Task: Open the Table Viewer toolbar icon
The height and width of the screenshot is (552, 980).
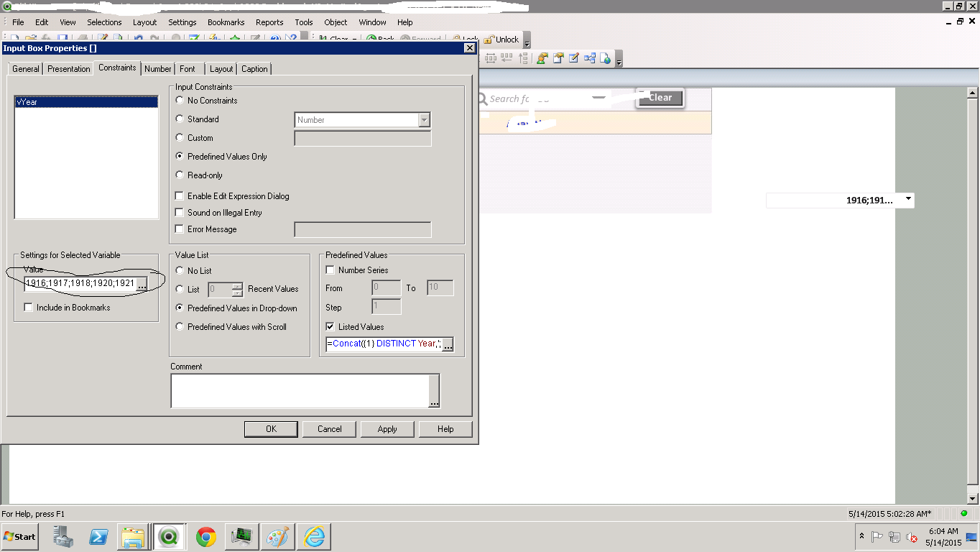Action: coord(590,59)
